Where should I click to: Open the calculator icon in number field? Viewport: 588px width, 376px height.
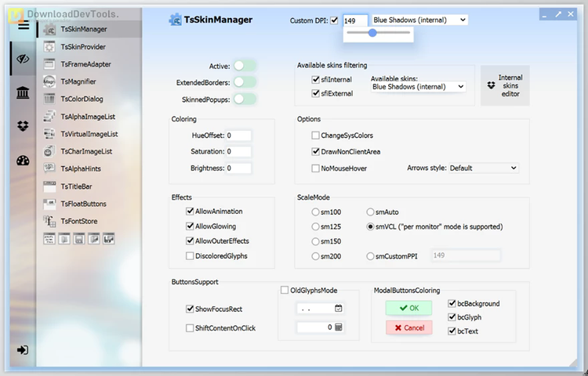[338, 327]
